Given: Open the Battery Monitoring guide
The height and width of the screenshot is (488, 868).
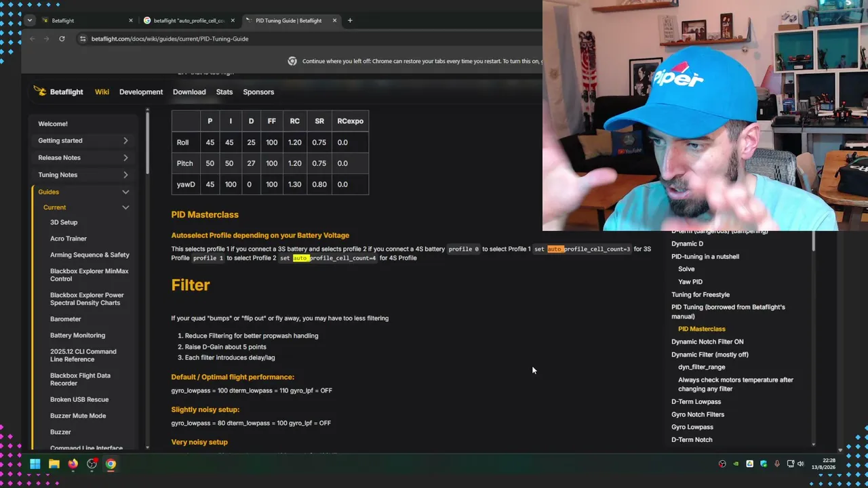Looking at the screenshot, I should [x=77, y=335].
